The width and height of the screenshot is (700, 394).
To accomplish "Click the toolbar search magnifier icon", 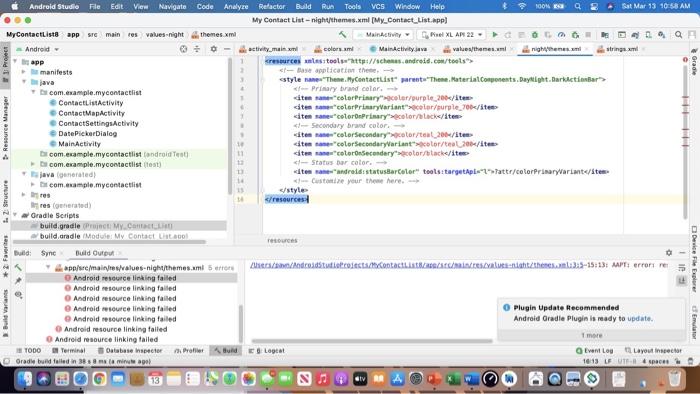I will click(x=678, y=34).
